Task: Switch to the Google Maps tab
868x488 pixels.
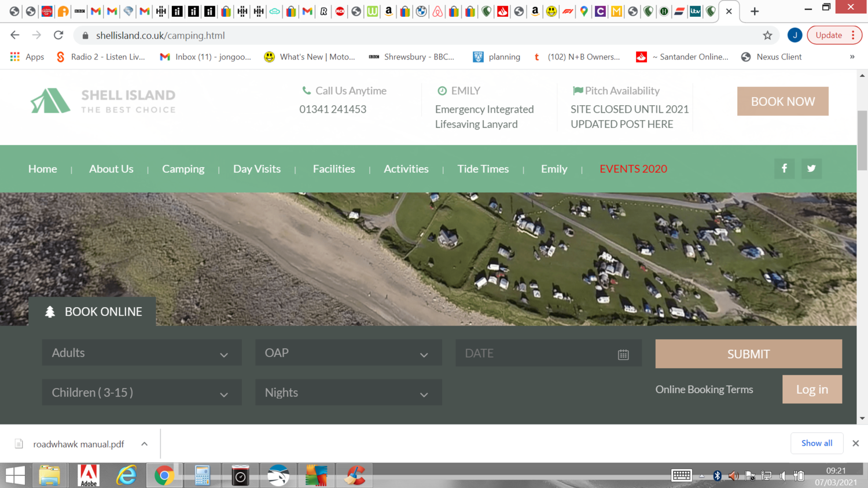Action: point(584,11)
